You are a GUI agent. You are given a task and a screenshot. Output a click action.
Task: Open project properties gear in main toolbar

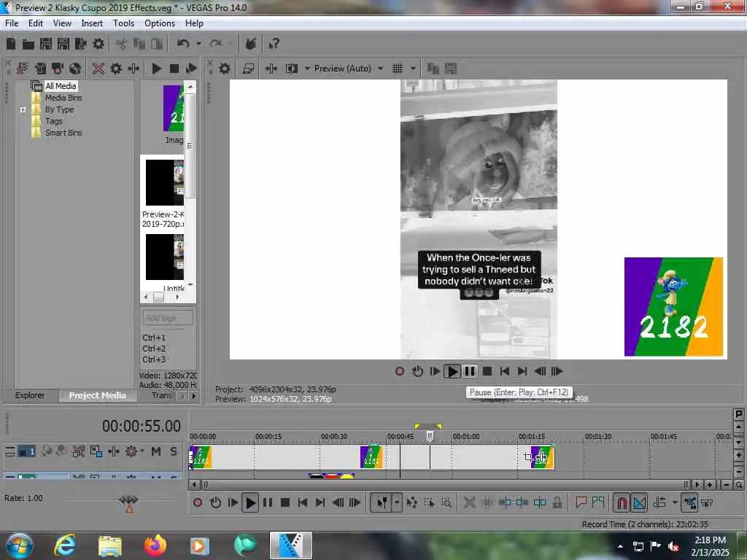[x=98, y=44]
